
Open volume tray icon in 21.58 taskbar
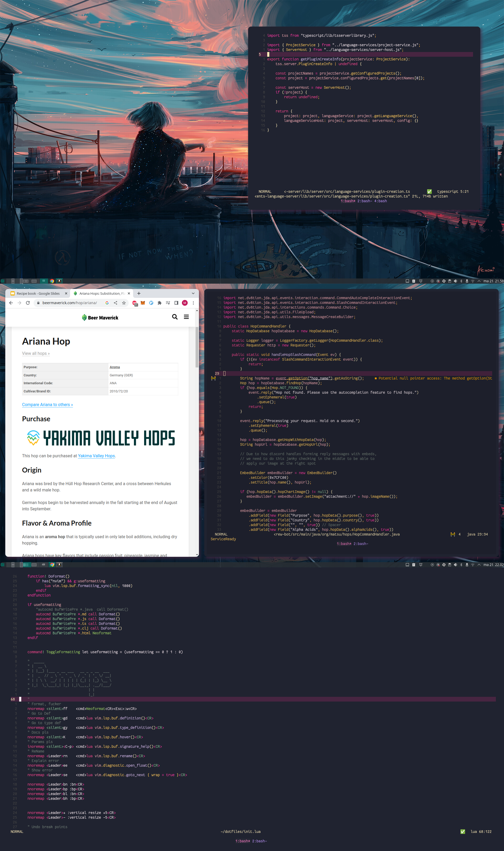[x=455, y=281]
